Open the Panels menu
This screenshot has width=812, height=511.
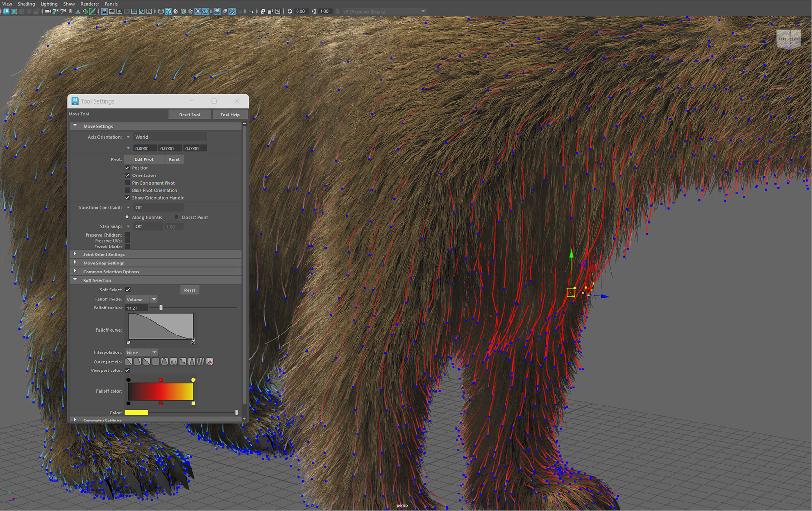(x=111, y=4)
